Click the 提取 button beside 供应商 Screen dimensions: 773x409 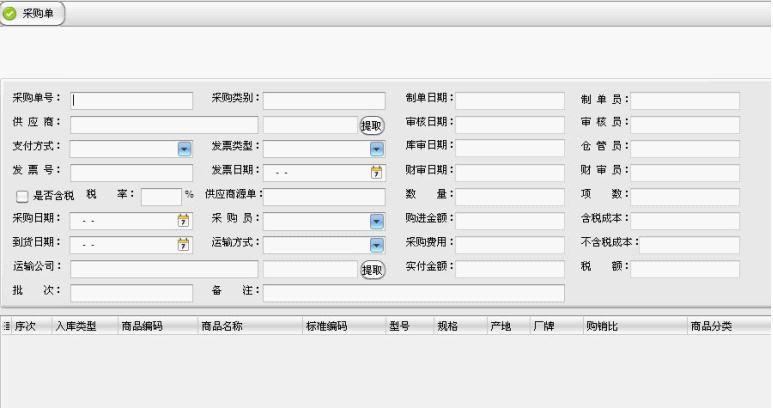click(x=371, y=125)
